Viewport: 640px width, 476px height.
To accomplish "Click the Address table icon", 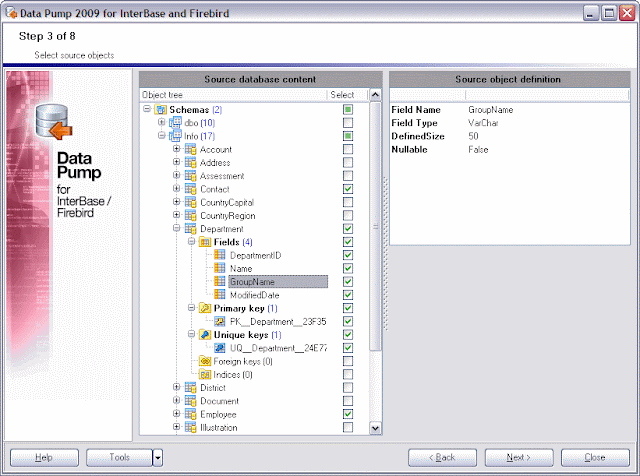I will pyautogui.click(x=191, y=162).
